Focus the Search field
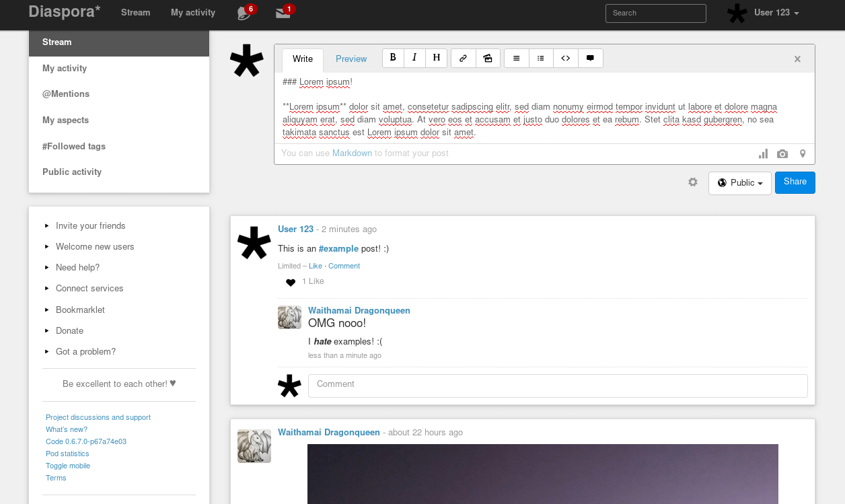The image size is (845, 504). (x=656, y=13)
